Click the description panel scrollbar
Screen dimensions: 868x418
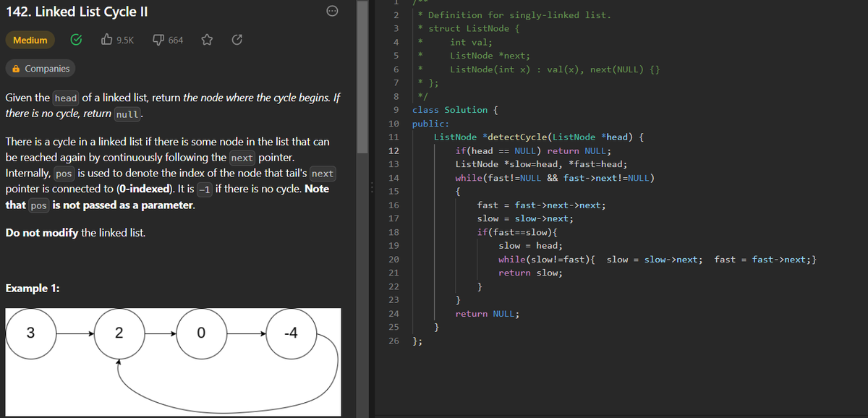click(363, 76)
